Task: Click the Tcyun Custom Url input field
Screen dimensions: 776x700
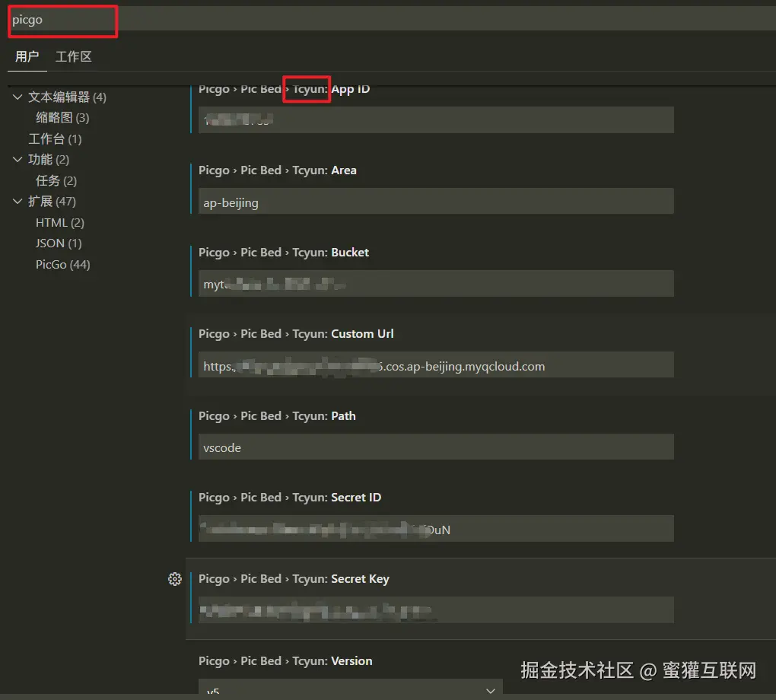Action: click(x=436, y=365)
